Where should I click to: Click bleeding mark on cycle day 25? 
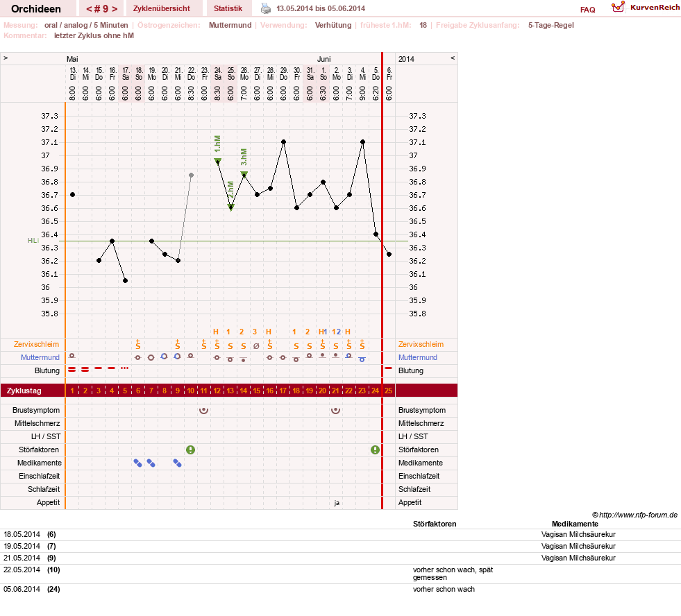pos(388,368)
